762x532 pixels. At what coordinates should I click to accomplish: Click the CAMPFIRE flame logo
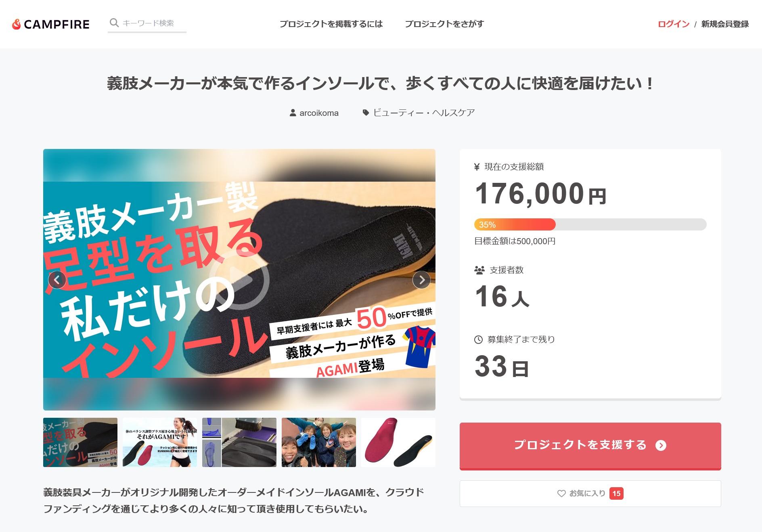pyautogui.click(x=17, y=24)
